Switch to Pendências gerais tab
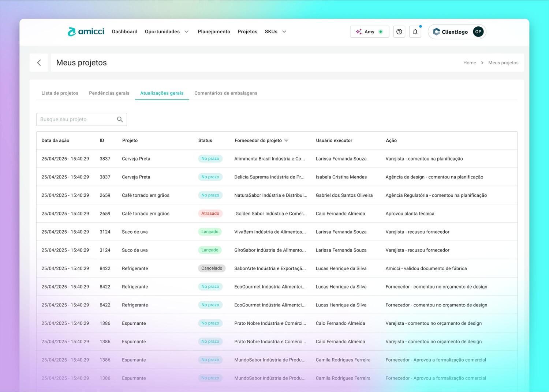 tap(109, 93)
